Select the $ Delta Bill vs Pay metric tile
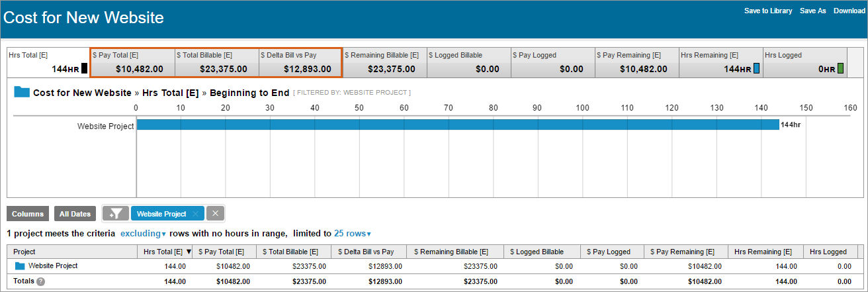 [300, 62]
